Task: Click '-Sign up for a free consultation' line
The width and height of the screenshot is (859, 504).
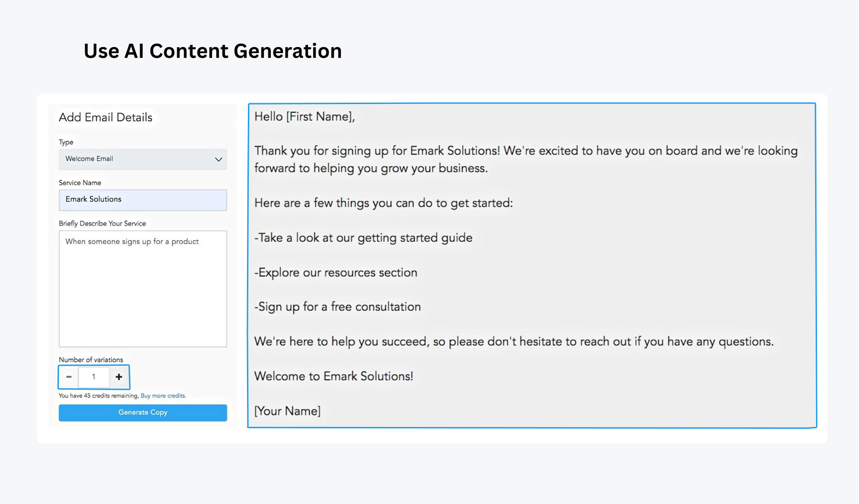Action: point(338,307)
